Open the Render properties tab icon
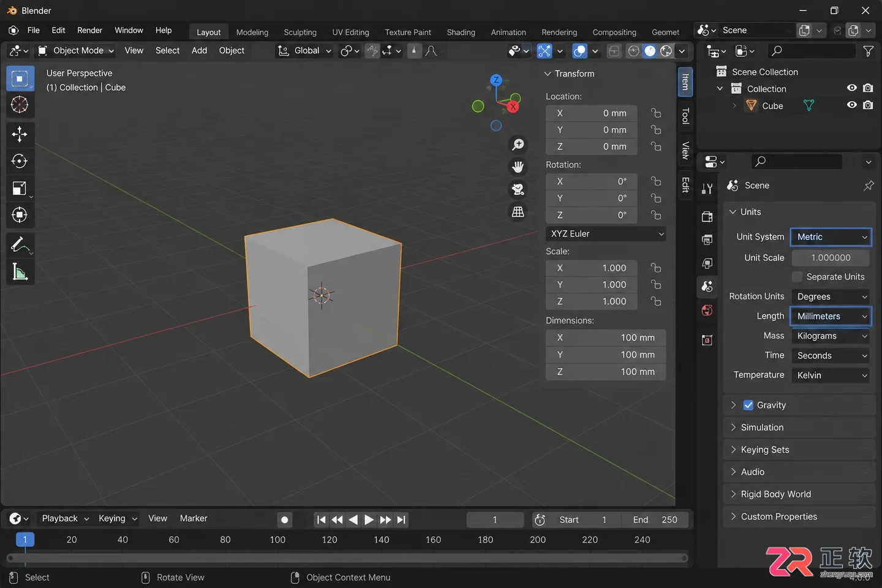Screen dimensions: 882x588 [707, 217]
